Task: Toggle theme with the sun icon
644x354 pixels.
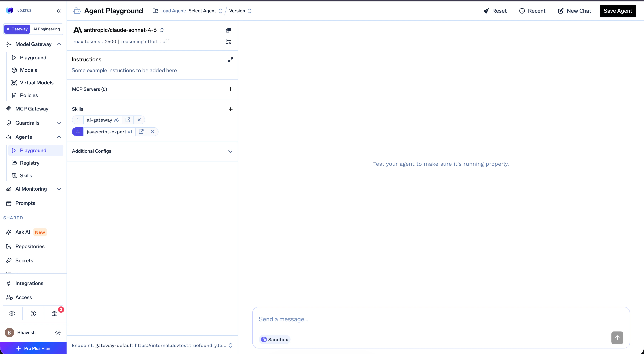Action: (58, 333)
